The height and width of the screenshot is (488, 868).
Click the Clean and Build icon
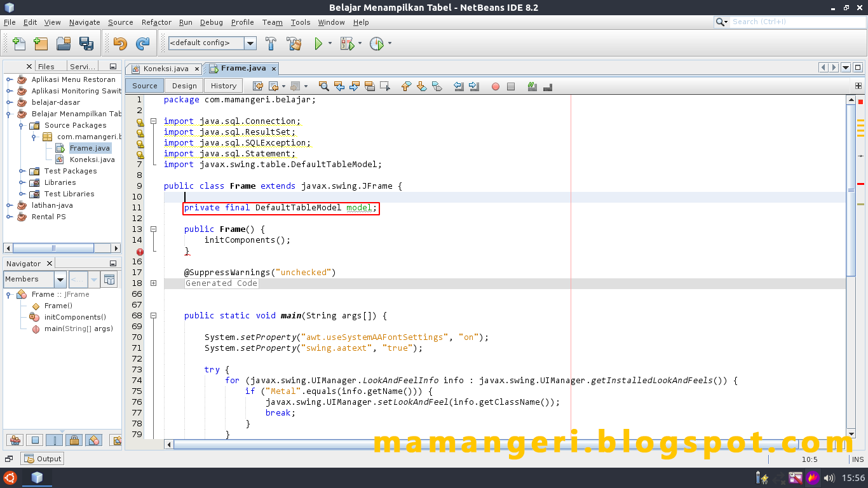[x=293, y=43]
